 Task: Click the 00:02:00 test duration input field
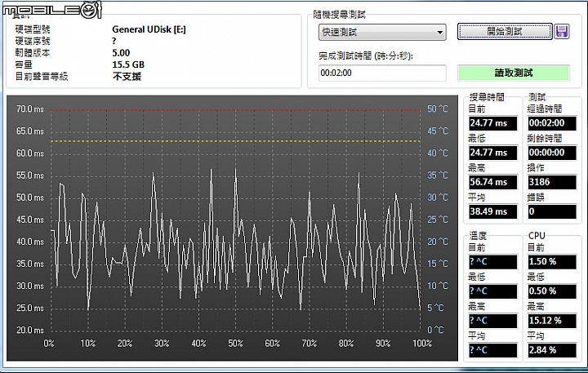click(382, 73)
